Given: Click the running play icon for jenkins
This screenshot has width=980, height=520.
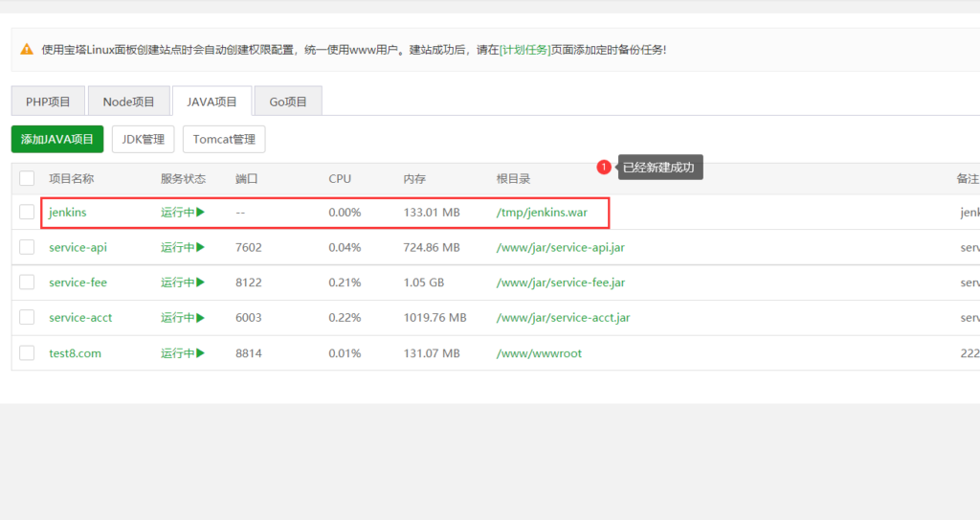Looking at the screenshot, I should click(x=201, y=213).
